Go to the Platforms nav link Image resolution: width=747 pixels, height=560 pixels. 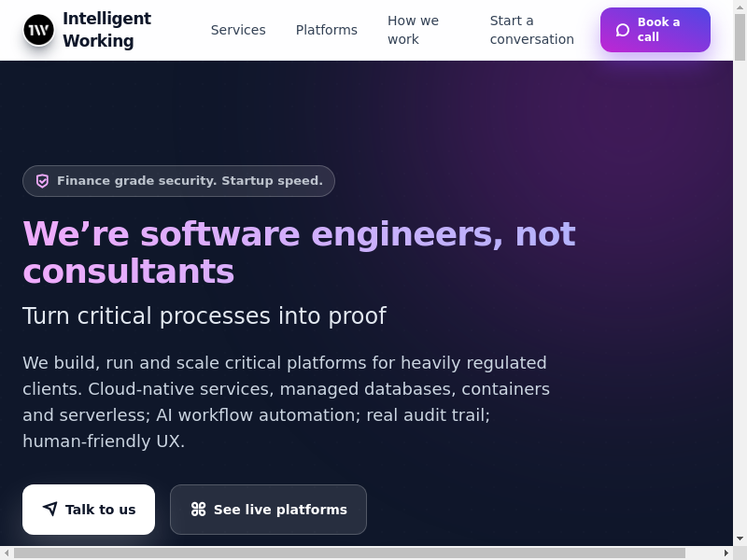pyautogui.click(x=327, y=30)
